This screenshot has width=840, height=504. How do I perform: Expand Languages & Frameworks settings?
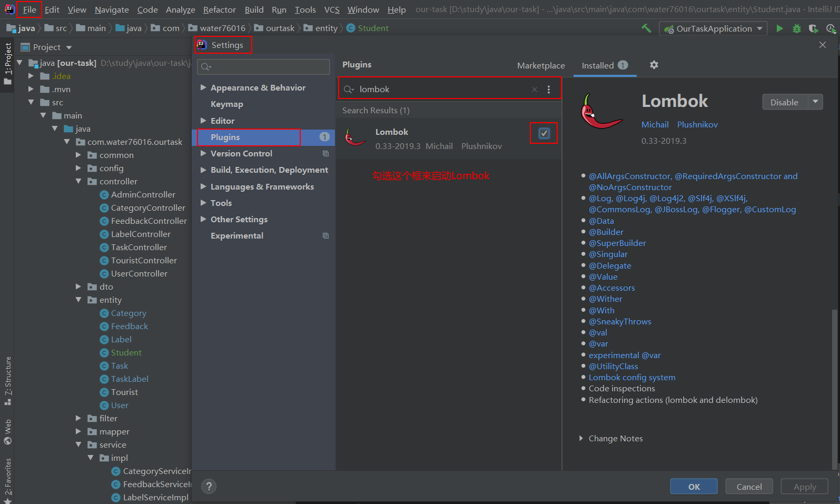[x=203, y=187]
